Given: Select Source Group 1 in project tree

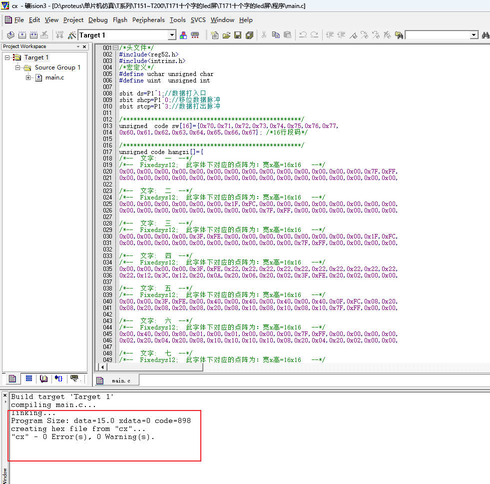Looking at the screenshot, I should coord(57,67).
